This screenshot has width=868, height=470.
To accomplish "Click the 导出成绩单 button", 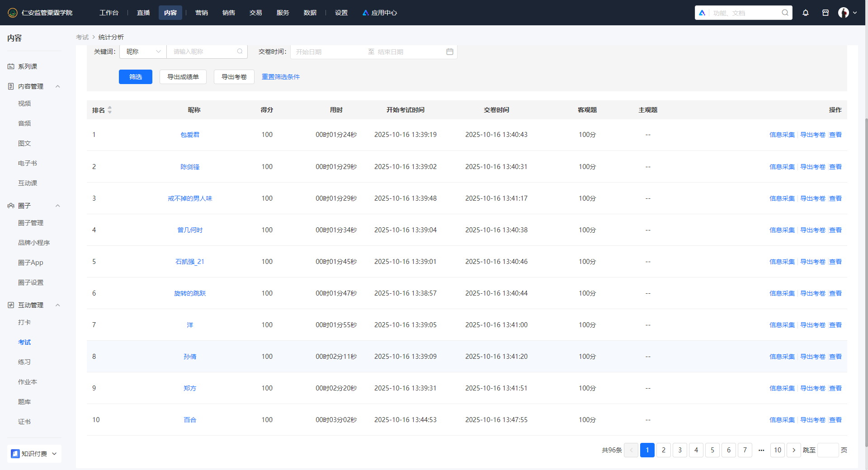I will (183, 77).
